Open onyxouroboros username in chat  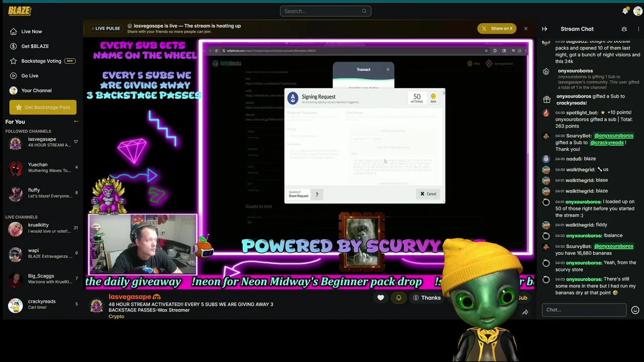coord(575,71)
